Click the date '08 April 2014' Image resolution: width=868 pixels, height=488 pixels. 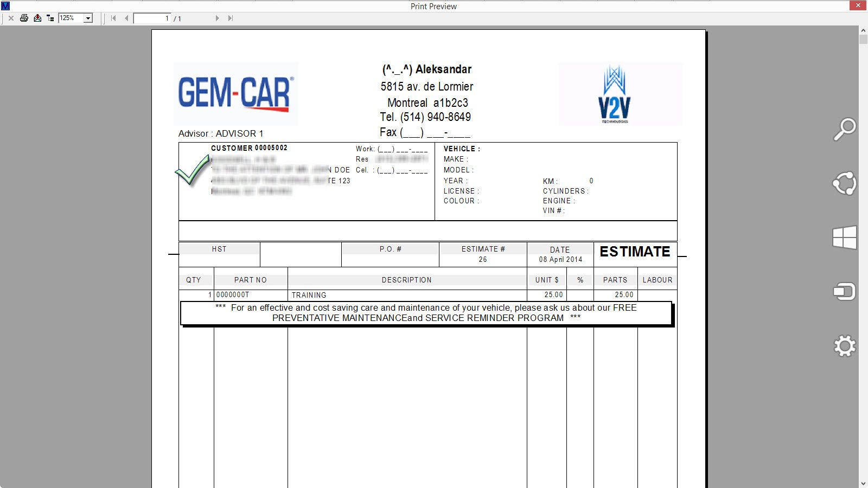pos(560,259)
